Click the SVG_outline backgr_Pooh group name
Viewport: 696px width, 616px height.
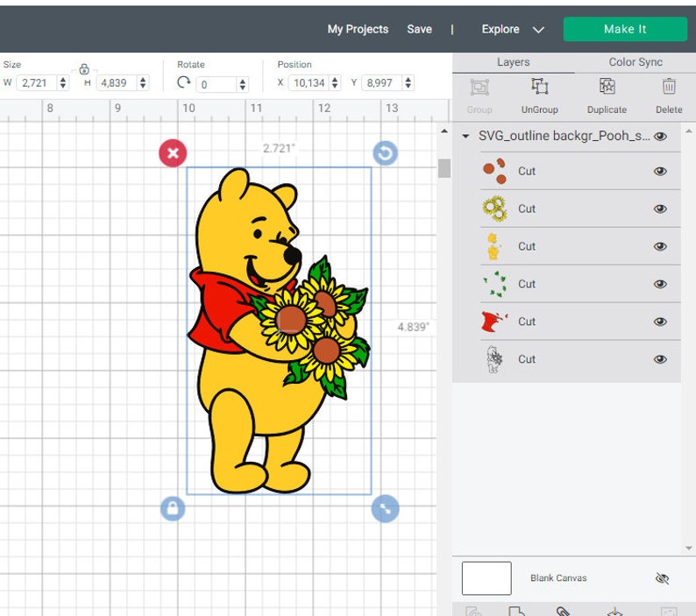[x=564, y=136]
